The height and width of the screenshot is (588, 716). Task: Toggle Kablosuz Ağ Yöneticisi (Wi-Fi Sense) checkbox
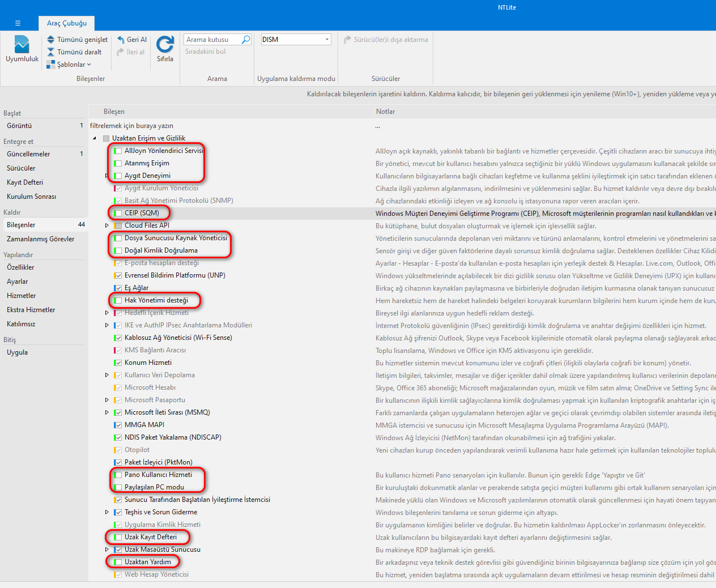click(118, 338)
